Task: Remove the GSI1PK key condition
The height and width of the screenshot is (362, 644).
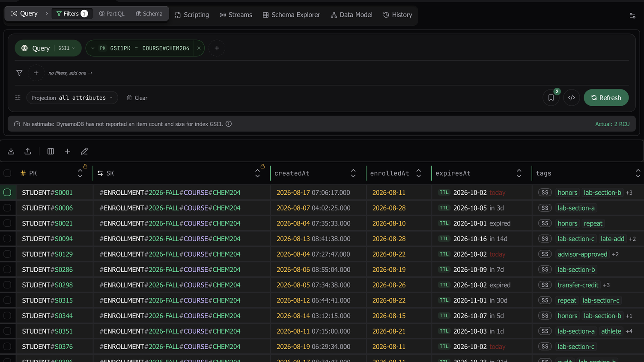Action: 199,48
